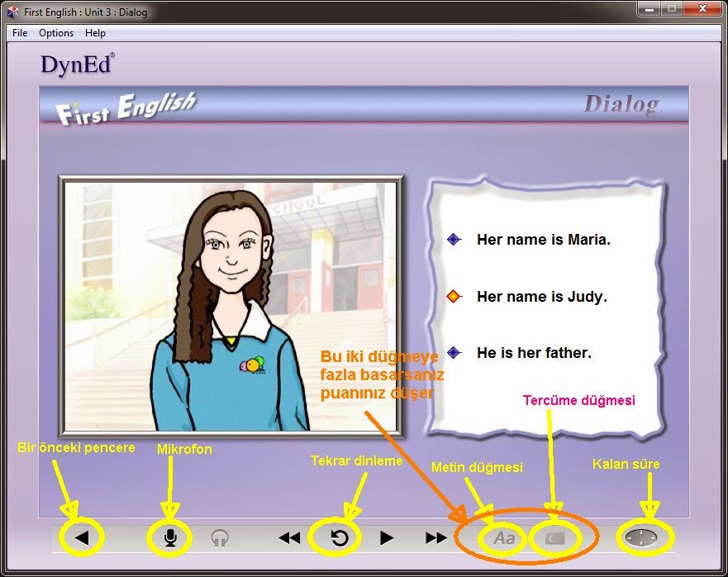The height and width of the screenshot is (577, 728).
Task: Maximize the First English window
Action: click(x=671, y=9)
